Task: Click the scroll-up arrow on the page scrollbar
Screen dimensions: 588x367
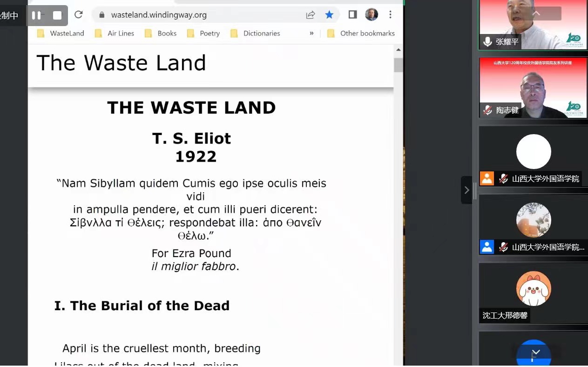Action: (x=398, y=50)
